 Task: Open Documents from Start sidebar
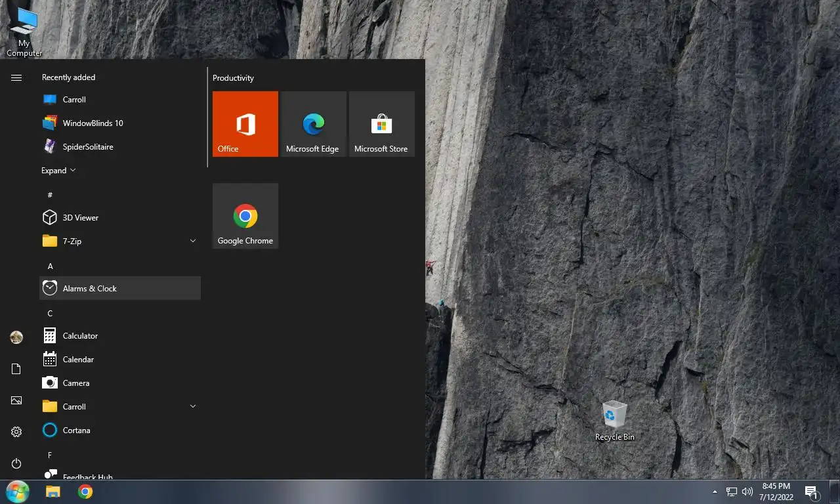point(16,369)
